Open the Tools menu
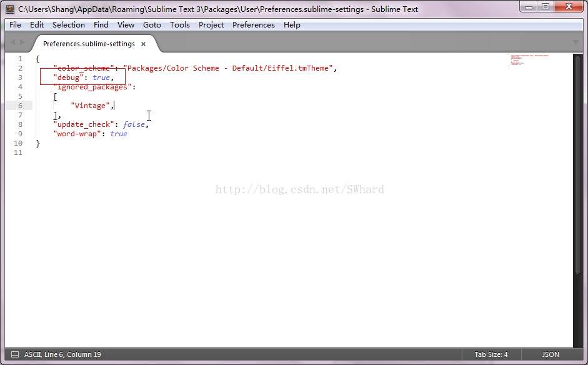 pyautogui.click(x=179, y=25)
